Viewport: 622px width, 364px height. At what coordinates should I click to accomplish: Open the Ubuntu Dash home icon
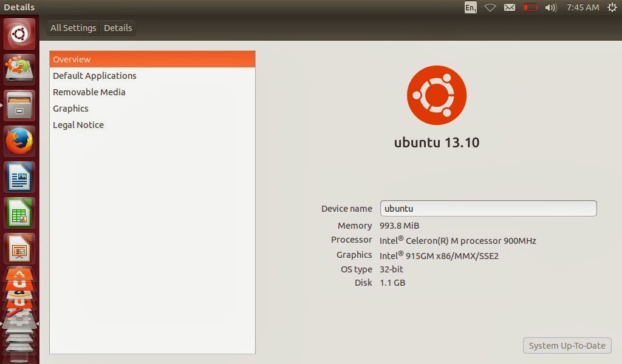point(18,34)
